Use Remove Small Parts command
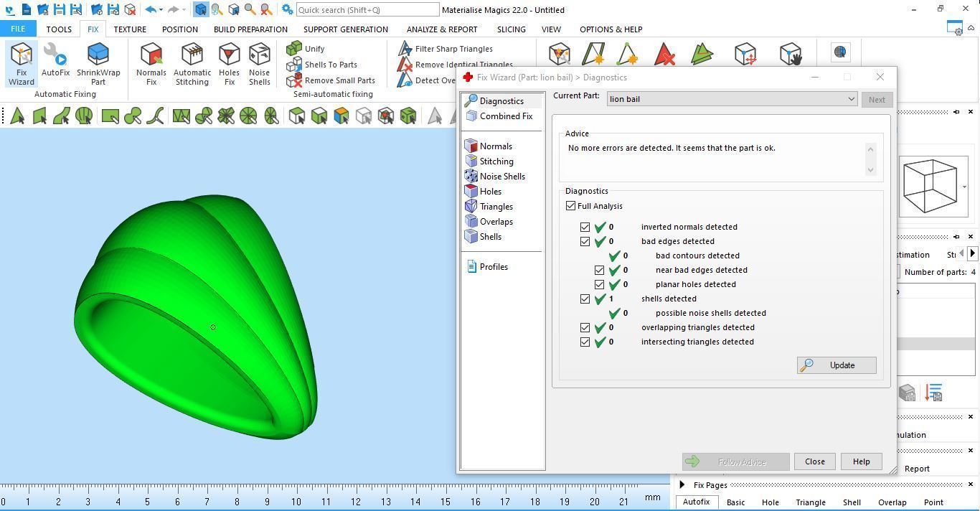 click(x=331, y=80)
